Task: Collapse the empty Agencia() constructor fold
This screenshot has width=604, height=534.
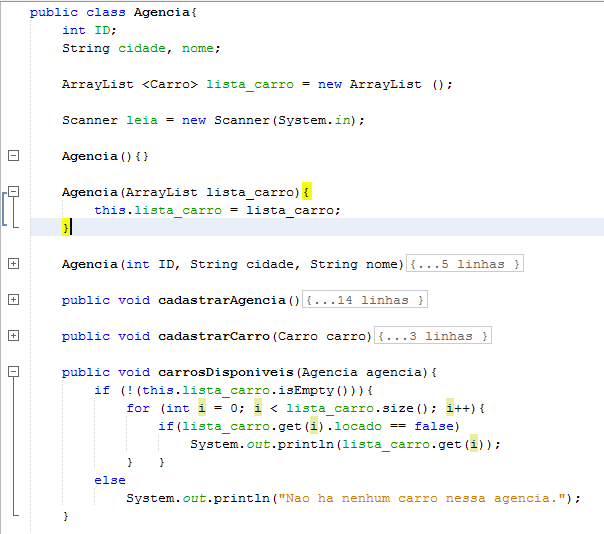Action: 13,156
